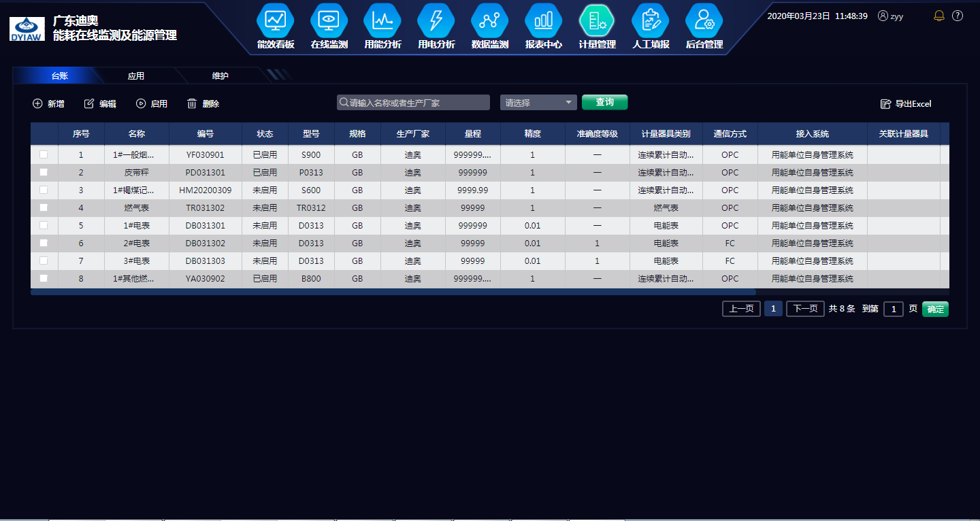
Task: Click cell TR031302 in the table
Action: click(x=206, y=208)
